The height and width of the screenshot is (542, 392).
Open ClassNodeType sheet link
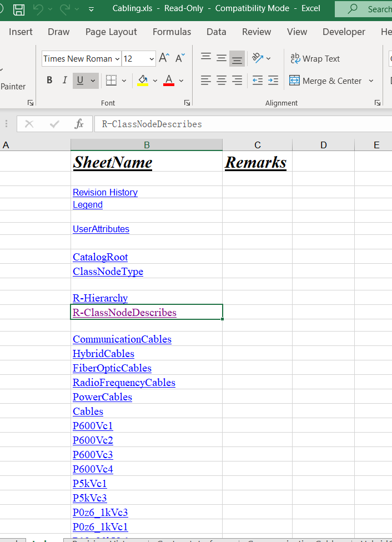[108, 272]
